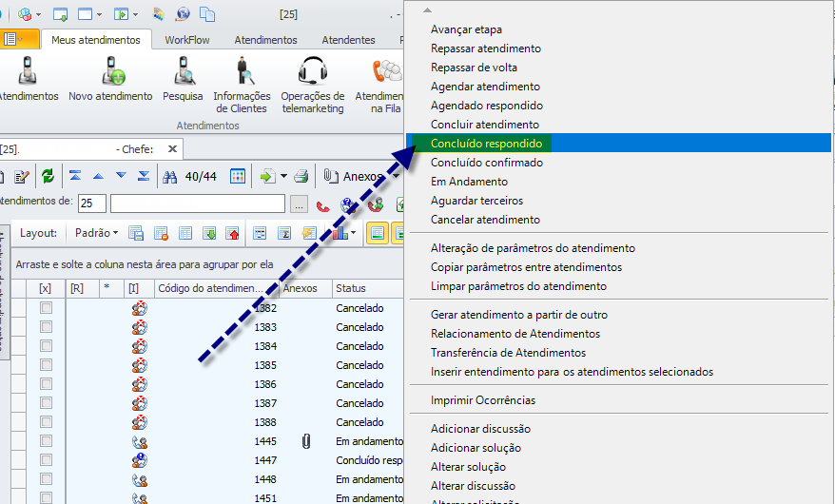Click the lightning bolt grid icon
835x504 pixels.
pos(309,233)
